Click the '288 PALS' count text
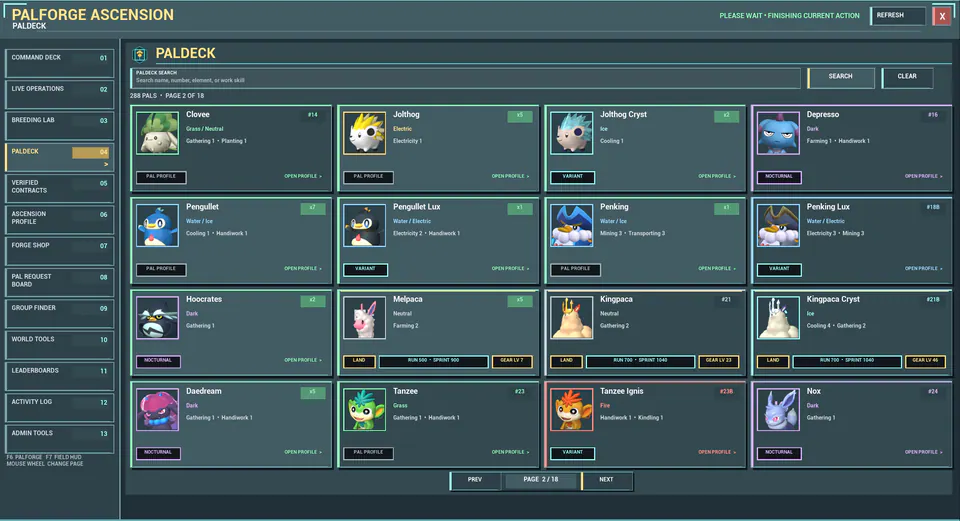 143,96
